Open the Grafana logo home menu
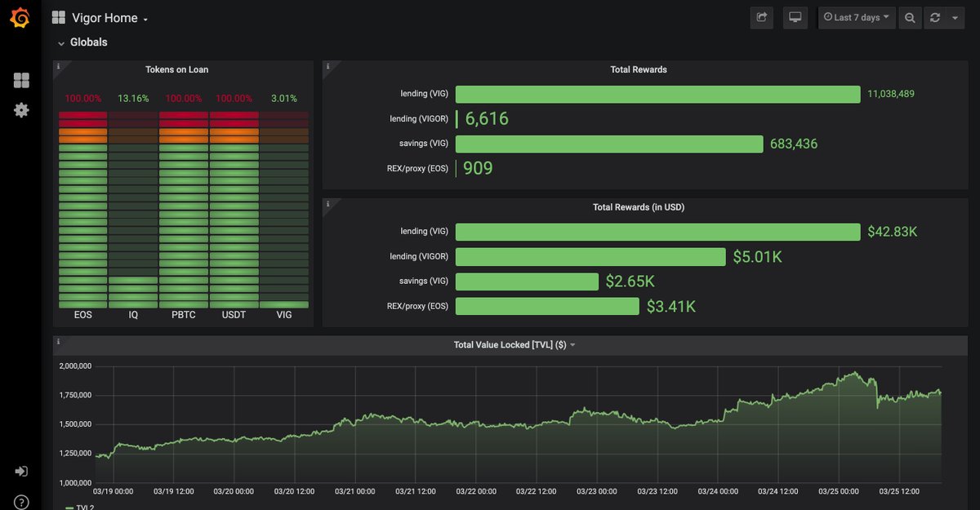980x510 pixels. 21,18
